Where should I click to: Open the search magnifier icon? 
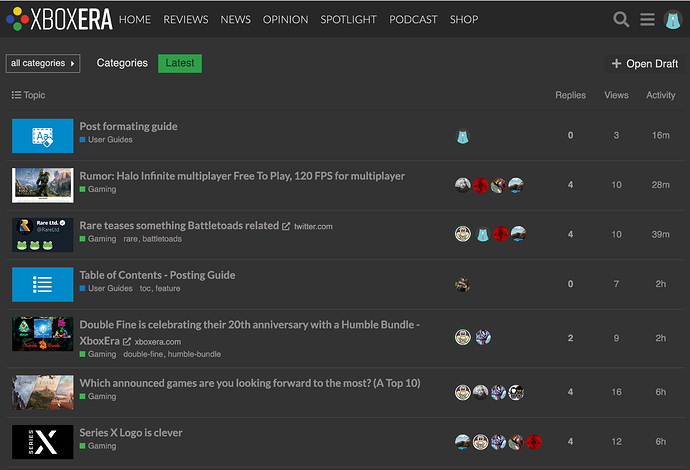pos(621,19)
